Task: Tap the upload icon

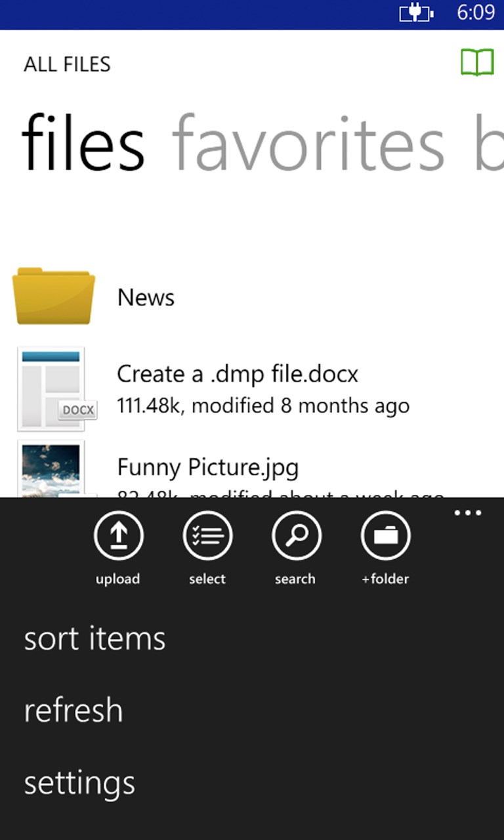Action: coord(118,535)
